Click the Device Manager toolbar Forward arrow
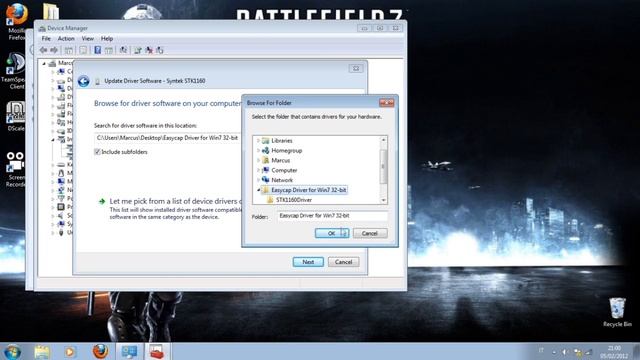This screenshot has width=640, height=360. click(54, 50)
